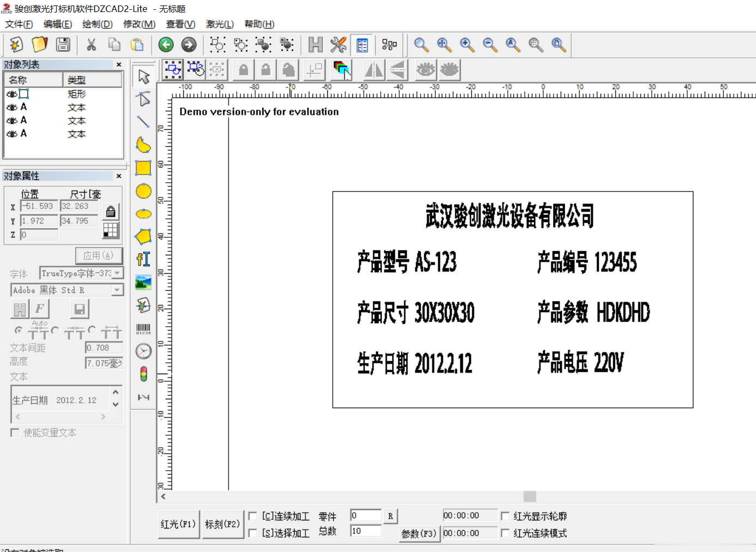Click the 参数(F3) button
Viewport: 756px width, 552px height.
[x=419, y=533]
